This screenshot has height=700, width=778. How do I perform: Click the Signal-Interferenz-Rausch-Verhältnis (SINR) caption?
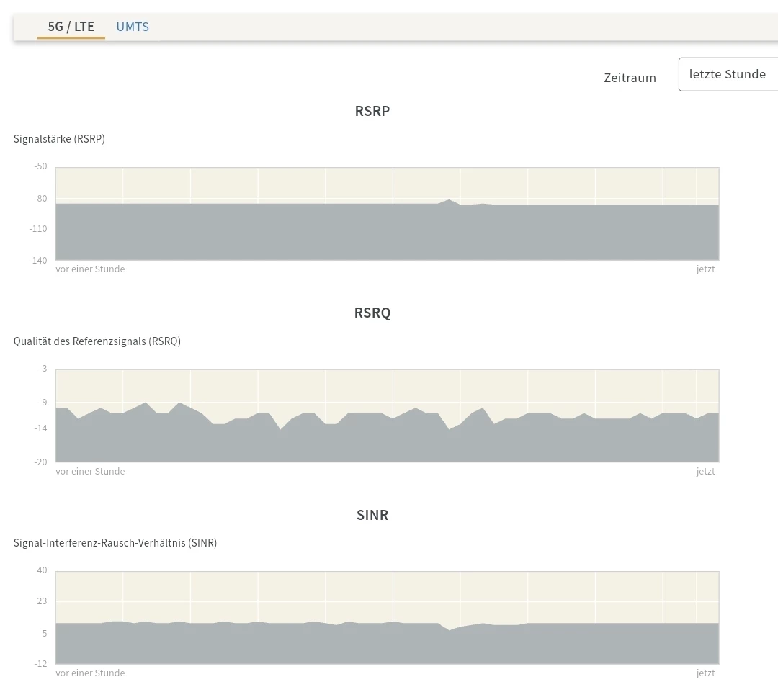(x=115, y=543)
